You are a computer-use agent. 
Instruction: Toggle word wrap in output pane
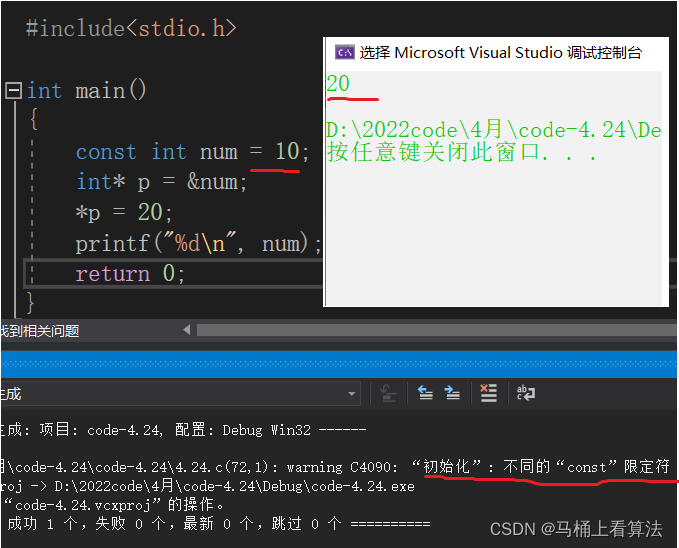tap(525, 393)
